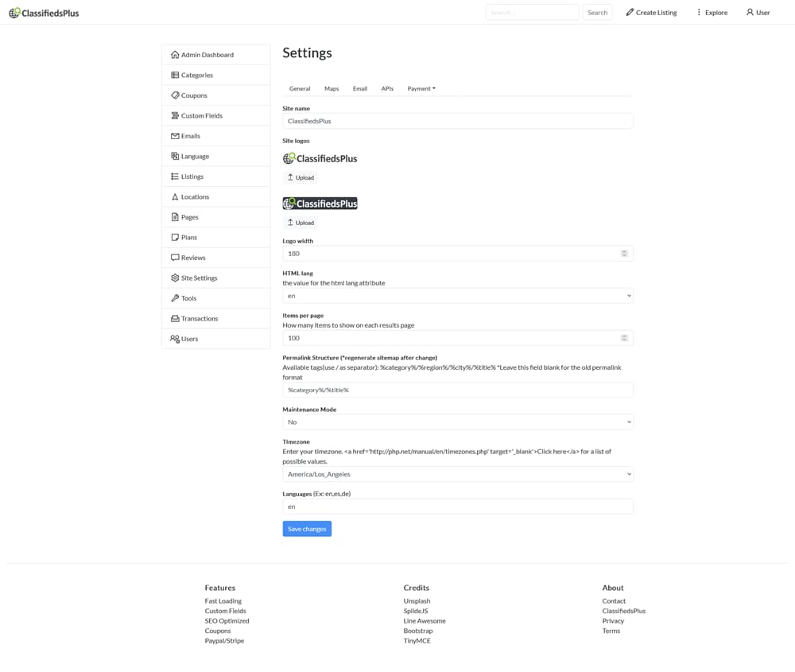795x672 pixels.
Task: Click the Admin Dashboard home icon
Action: 175,55
